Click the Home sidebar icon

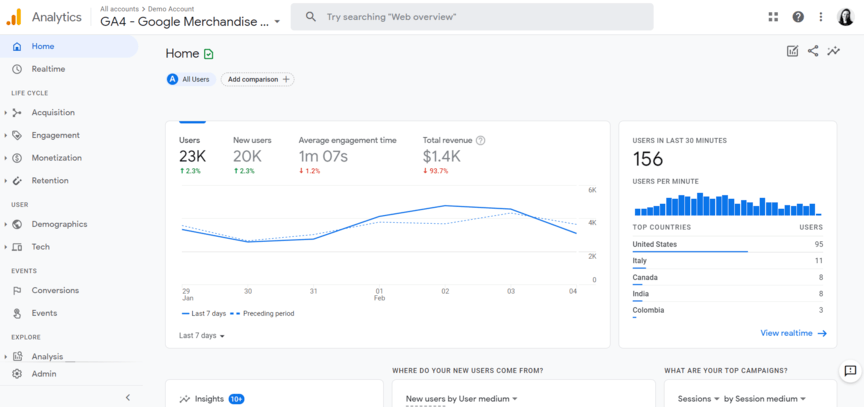tap(17, 46)
